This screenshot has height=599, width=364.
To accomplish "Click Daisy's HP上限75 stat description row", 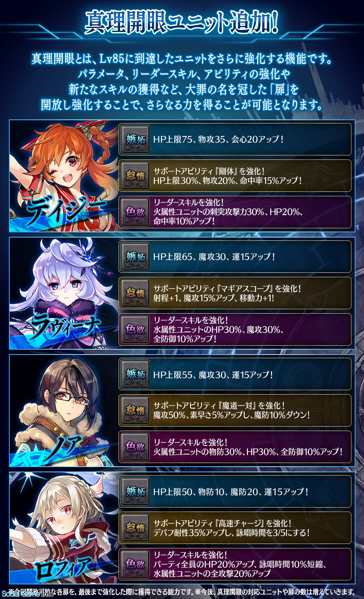I will (x=235, y=139).
